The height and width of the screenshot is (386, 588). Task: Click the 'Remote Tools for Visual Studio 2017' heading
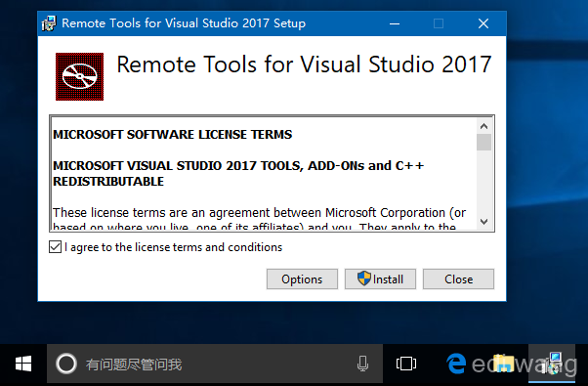click(304, 64)
